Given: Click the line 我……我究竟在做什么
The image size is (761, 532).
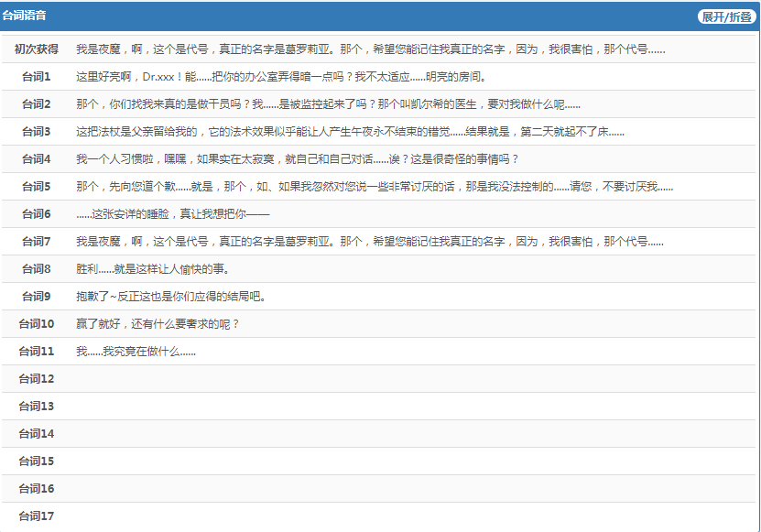Looking at the screenshot, I should point(136,352).
